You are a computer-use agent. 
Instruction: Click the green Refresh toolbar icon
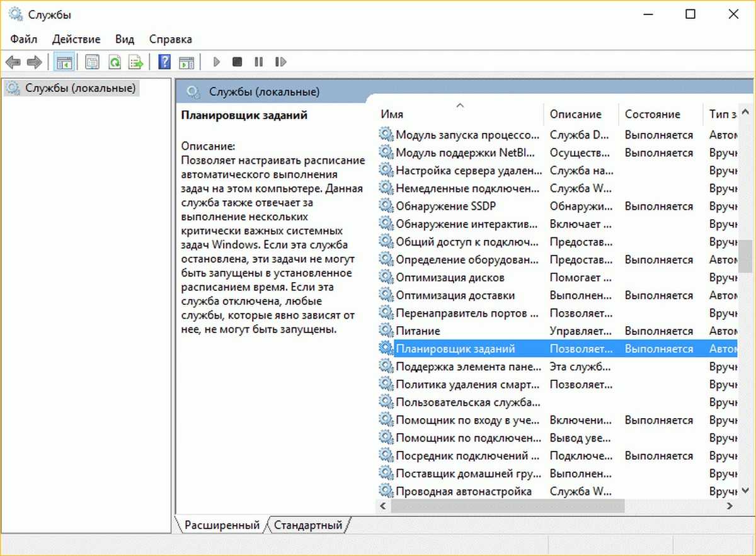coord(114,62)
